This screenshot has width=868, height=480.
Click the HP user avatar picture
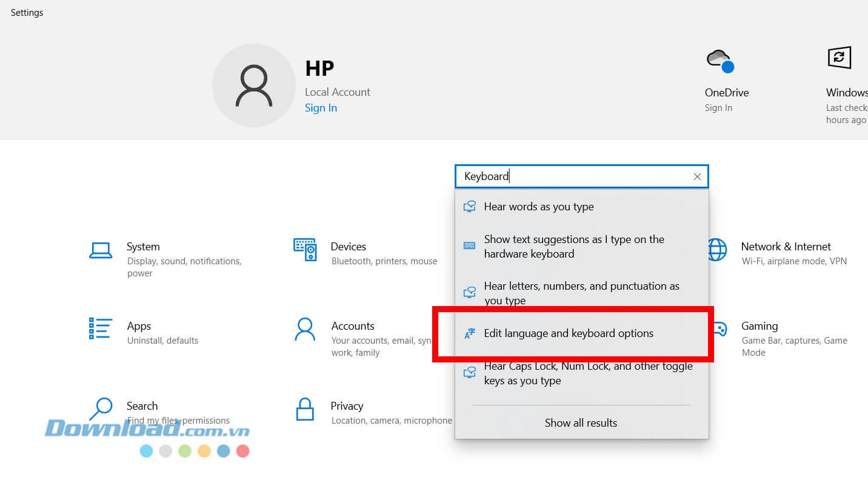click(254, 85)
